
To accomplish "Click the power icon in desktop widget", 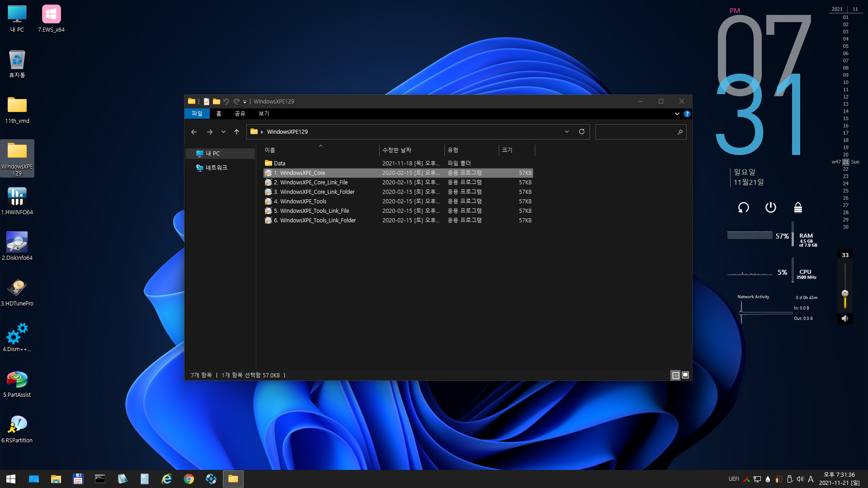I will pos(771,207).
